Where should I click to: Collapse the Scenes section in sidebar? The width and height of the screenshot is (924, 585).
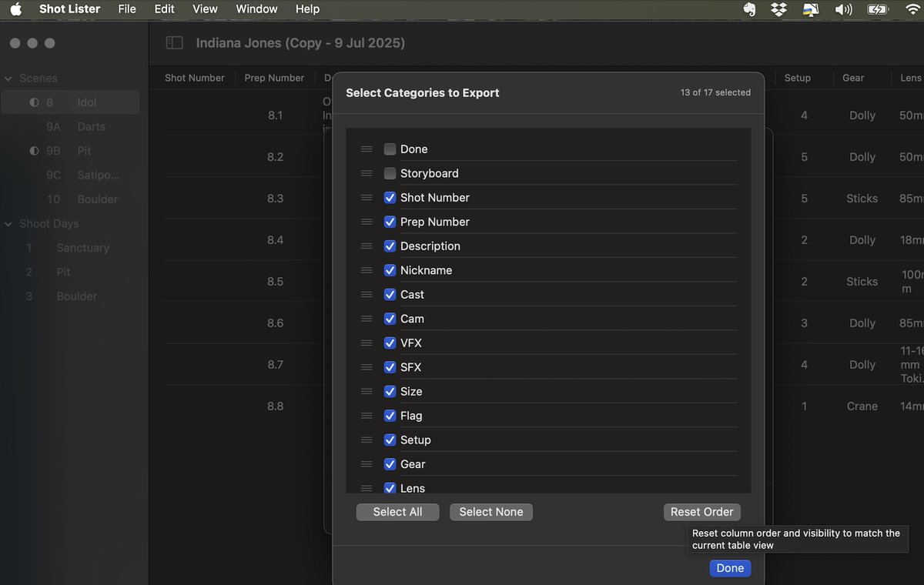tap(8, 79)
